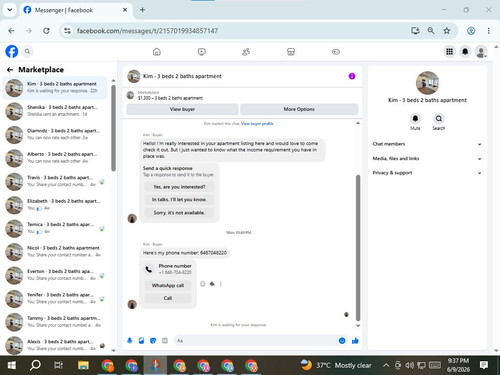
Task: Open Nicol's apartment conversation
Action: tap(55, 252)
